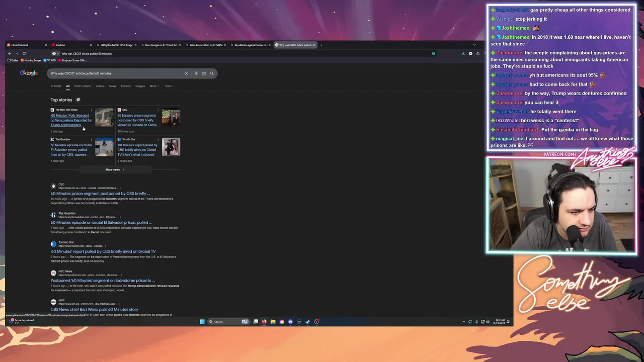Reload the page with the refresh icon
The width and height of the screenshot is (644, 362).
[x=24, y=53]
